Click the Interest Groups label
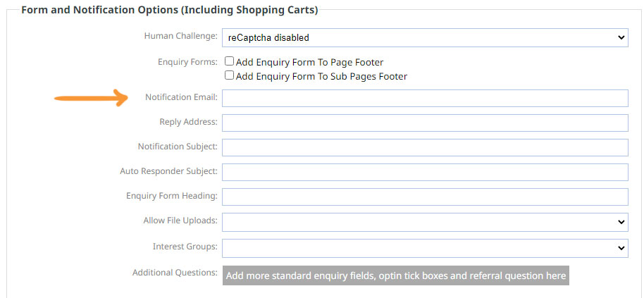 (185, 247)
